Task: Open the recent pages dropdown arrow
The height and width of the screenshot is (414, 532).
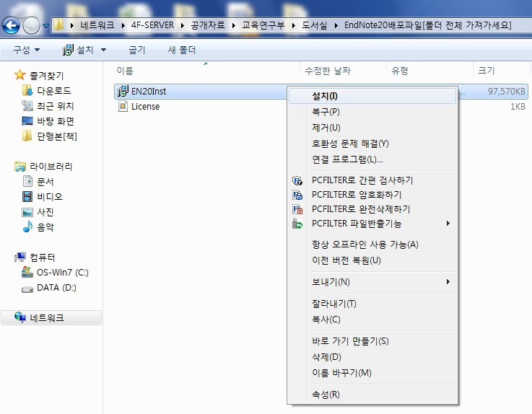Action: [45, 26]
